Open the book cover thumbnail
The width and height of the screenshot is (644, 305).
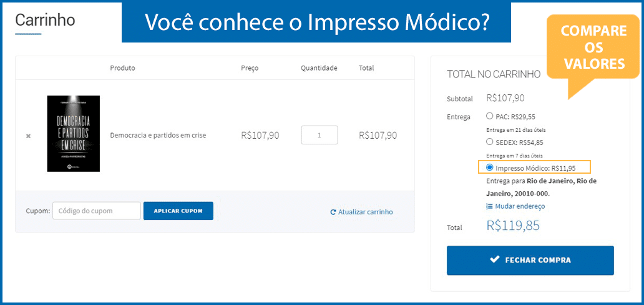pyautogui.click(x=74, y=134)
